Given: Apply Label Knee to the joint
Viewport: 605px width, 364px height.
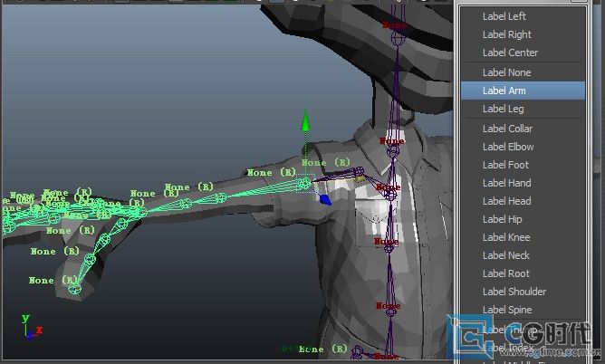Looking at the screenshot, I should click(x=523, y=237).
